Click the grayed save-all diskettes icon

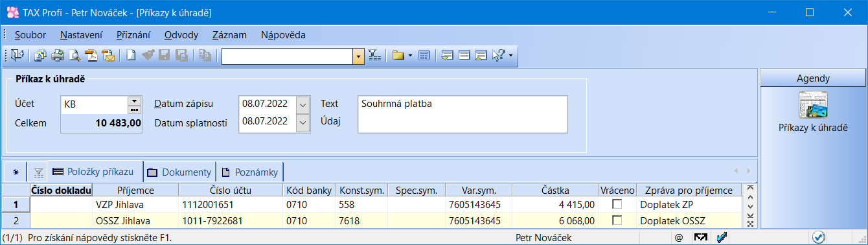click(x=181, y=56)
